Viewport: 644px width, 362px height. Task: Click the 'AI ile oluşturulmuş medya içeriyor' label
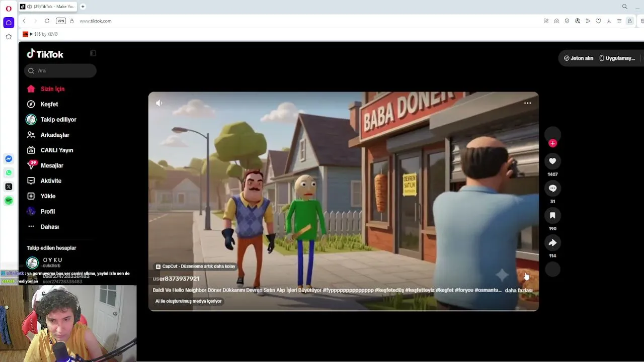click(189, 301)
